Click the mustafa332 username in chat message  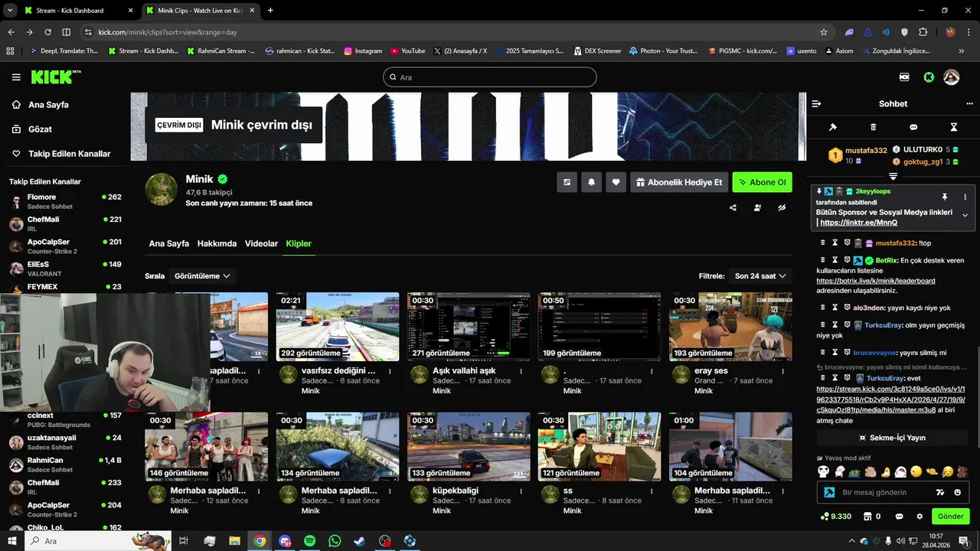coord(895,243)
